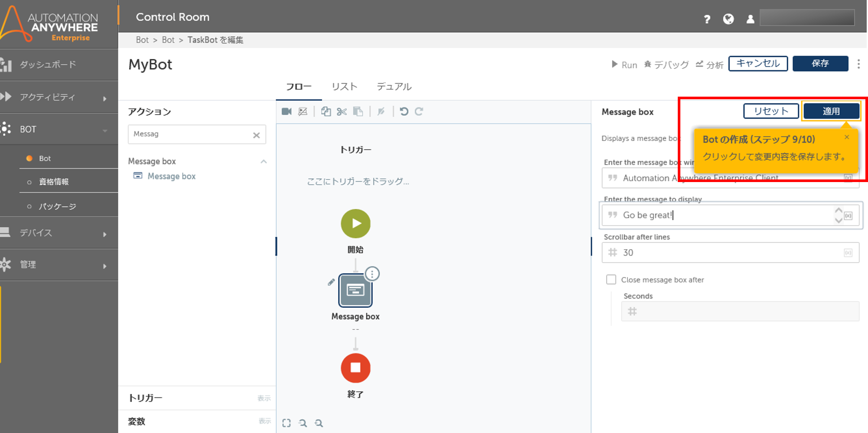Select the Message box node in flow

click(x=355, y=290)
